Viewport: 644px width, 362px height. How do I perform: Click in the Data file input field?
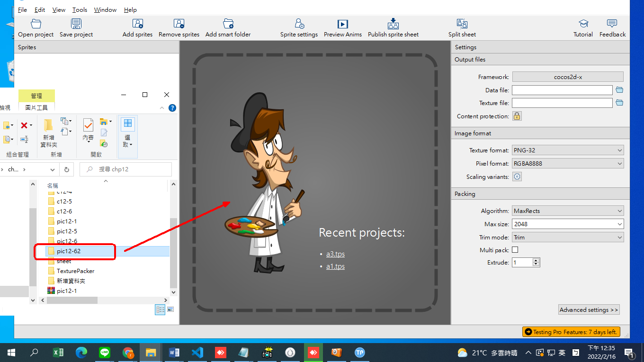click(562, 90)
